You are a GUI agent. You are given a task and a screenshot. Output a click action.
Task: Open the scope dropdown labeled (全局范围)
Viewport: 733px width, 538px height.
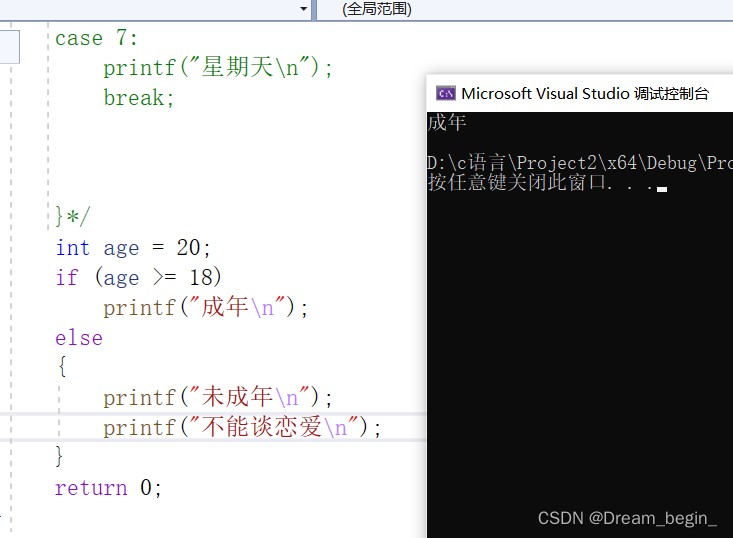(x=525, y=9)
